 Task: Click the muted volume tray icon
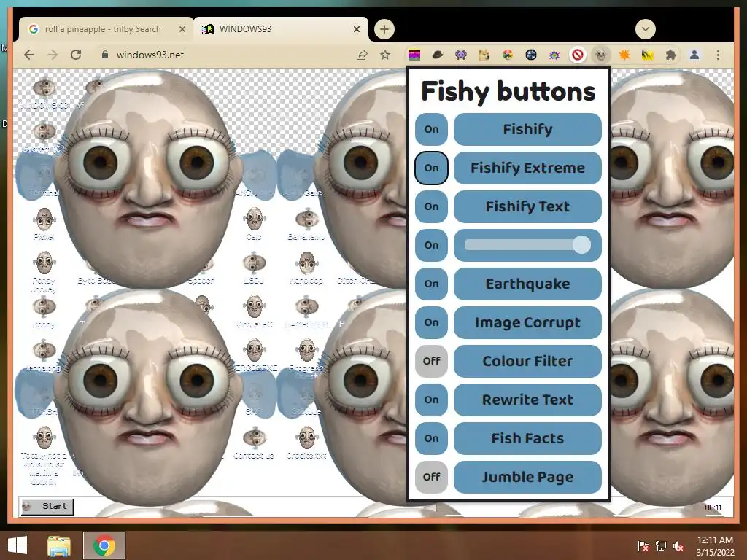tap(678, 545)
